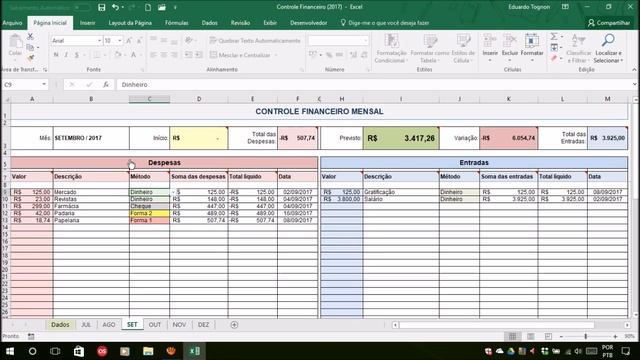The height and width of the screenshot is (360, 640).
Task: Toggle right text alignment
Action: tap(174, 55)
